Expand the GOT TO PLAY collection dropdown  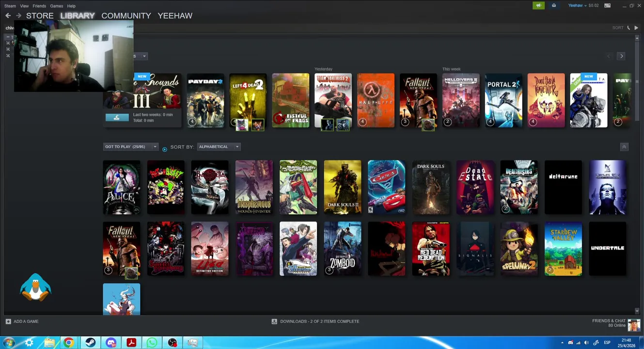131,146
